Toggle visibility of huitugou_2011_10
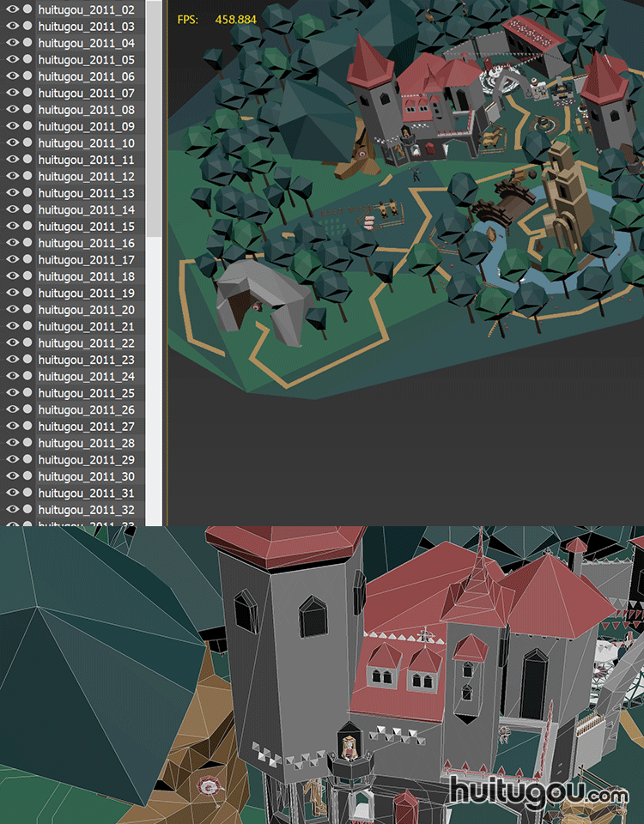Viewport: 644px width, 824px height. click(12, 143)
